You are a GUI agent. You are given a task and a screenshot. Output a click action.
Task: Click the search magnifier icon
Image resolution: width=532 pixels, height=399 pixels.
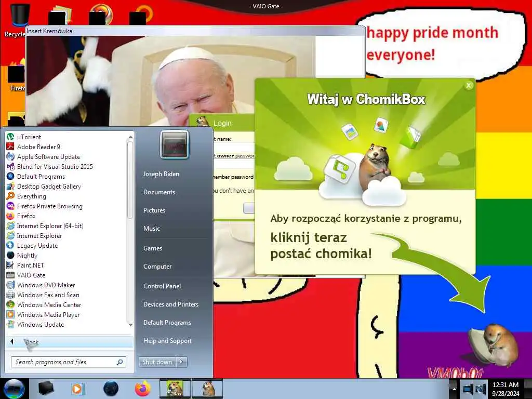[120, 362]
